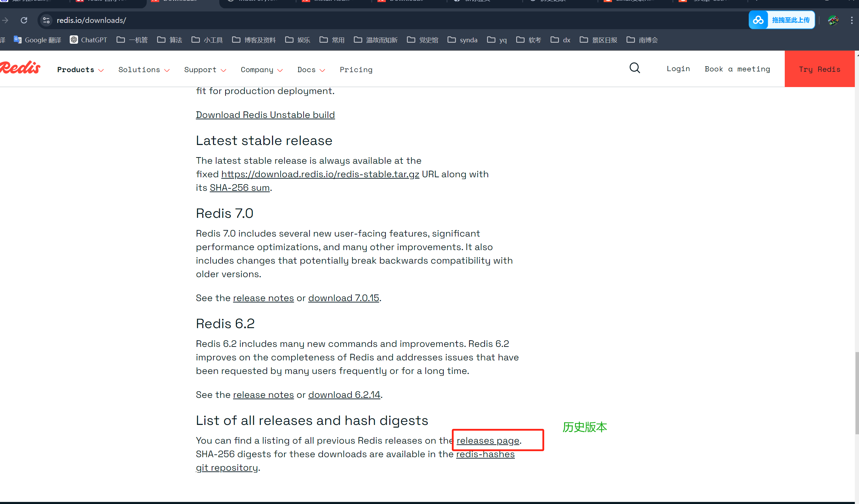Screen dimensions: 859x504
Task: Open the Pricing menu item
Action: click(356, 70)
